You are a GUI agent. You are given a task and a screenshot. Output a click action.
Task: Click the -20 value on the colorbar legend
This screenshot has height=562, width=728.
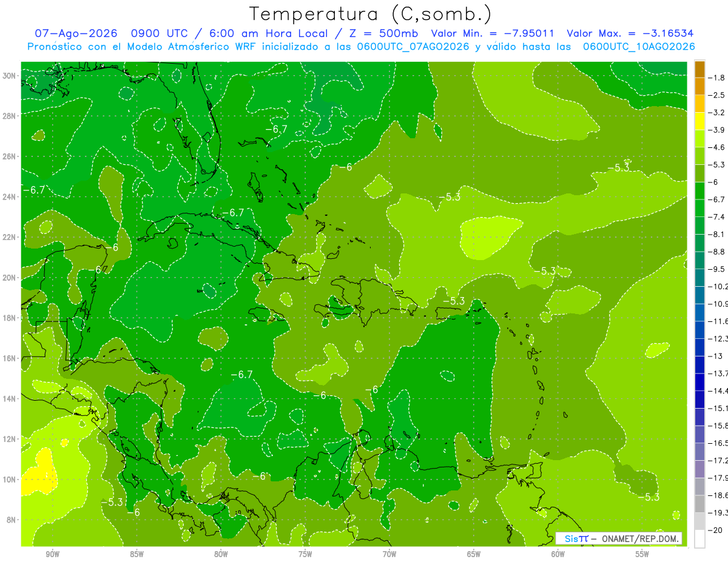click(x=715, y=530)
